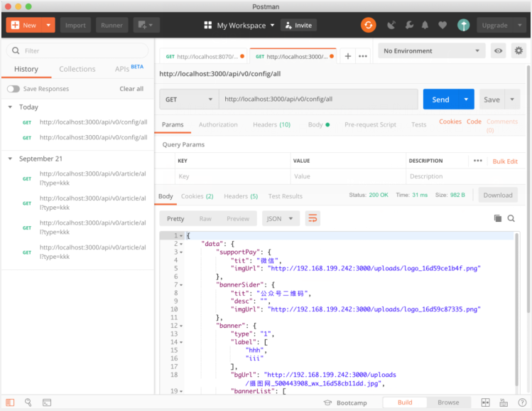
Task: Open the Upgrade dropdown arrow
Action: pos(519,25)
